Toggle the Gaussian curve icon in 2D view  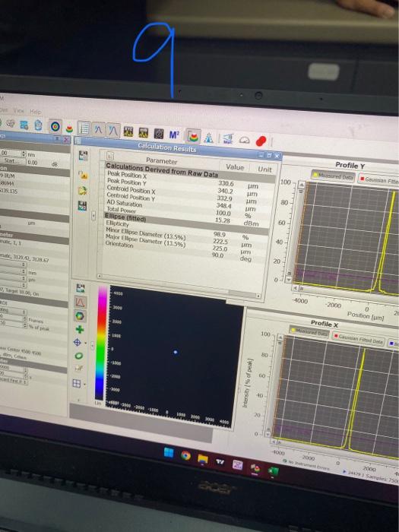click(x=81, y=302)
